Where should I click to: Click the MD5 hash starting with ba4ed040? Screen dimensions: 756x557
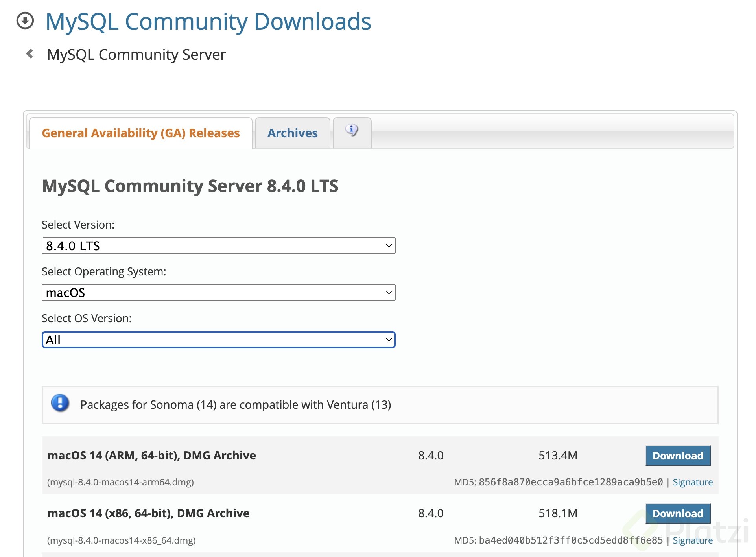[571, 540]
